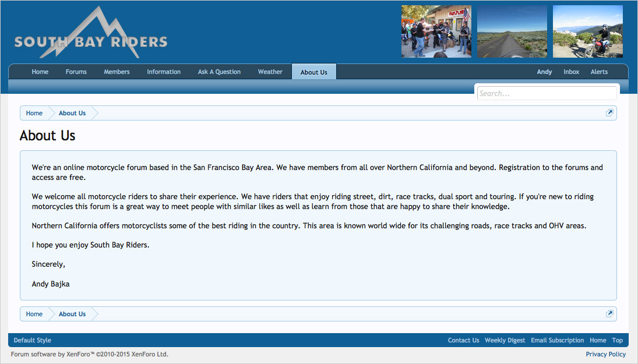The width and height of the screenshot is (638, 364).
Task: Open the Ask A Question tab
Action: pyautogui.click(x=219, y=72)
